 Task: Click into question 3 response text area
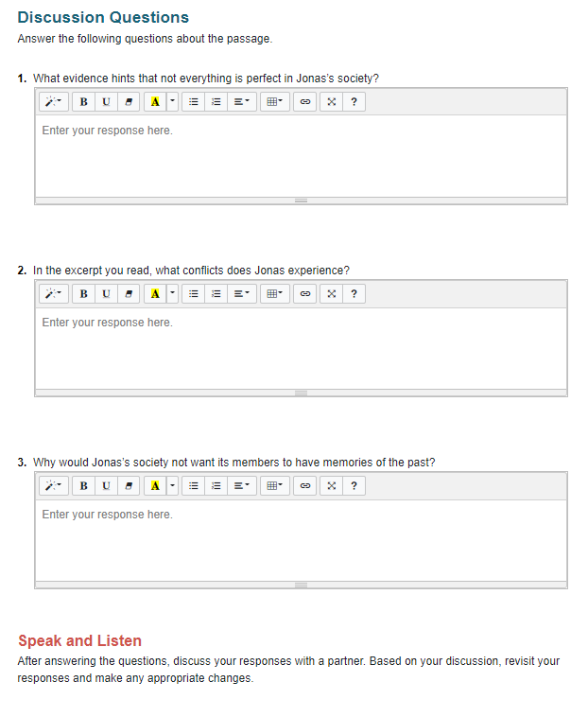[301, 540]
